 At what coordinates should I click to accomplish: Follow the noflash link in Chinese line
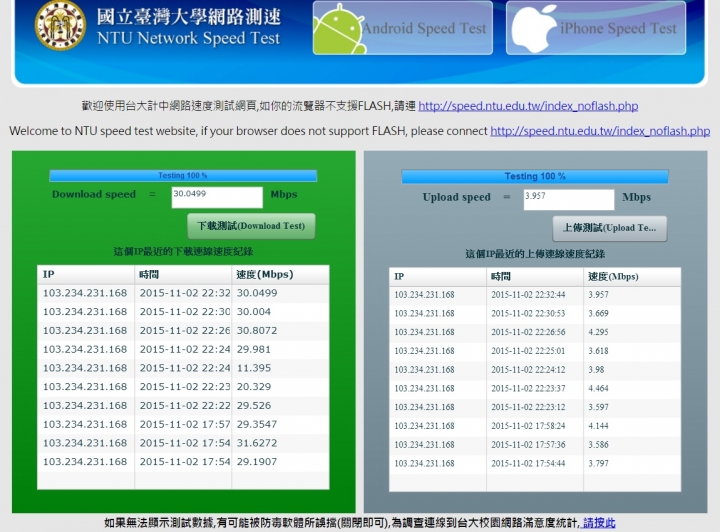(x=528, y=106)
